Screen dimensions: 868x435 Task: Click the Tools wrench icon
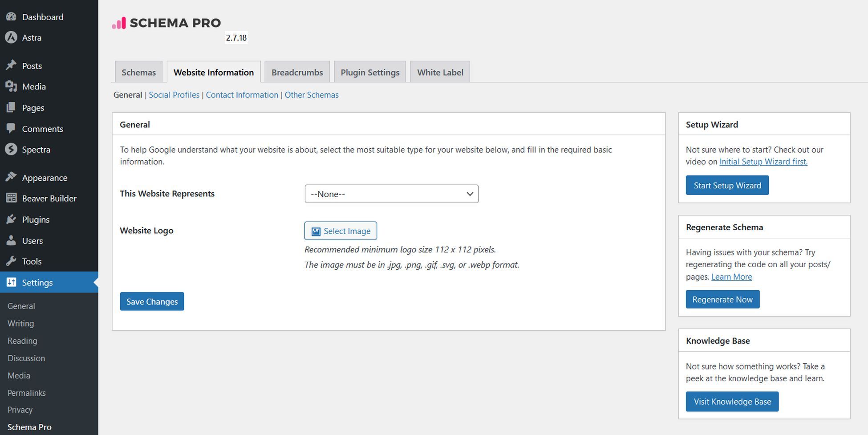pyautogui.click(x=11, y=261)
